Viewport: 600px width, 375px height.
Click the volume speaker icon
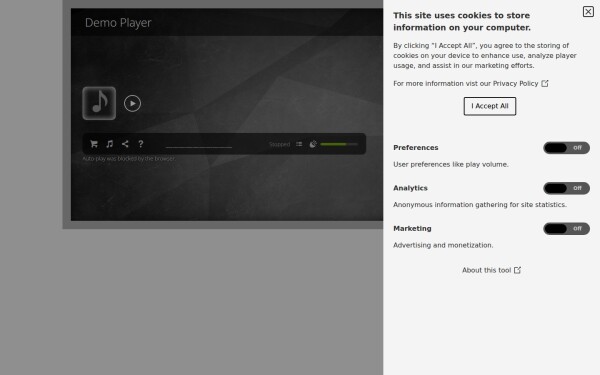313,144
